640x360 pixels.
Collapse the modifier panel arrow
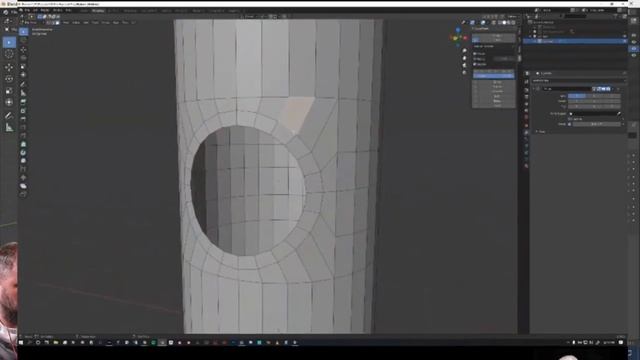[534, 89]
